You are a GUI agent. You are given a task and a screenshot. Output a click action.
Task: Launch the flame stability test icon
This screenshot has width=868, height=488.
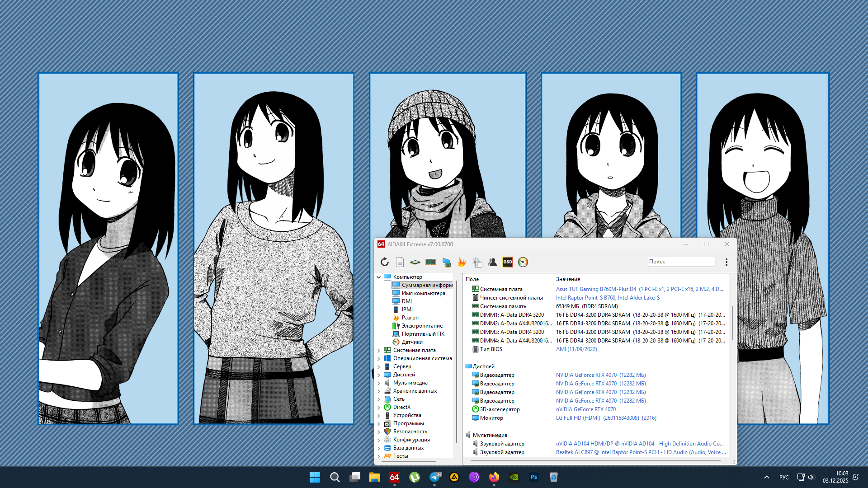point(462,262)
